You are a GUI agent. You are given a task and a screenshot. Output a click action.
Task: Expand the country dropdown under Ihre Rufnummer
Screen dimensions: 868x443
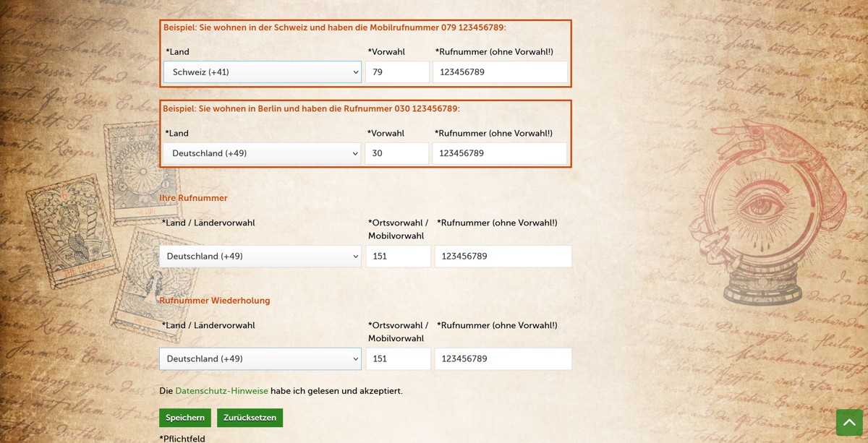(x=260, y=257)
